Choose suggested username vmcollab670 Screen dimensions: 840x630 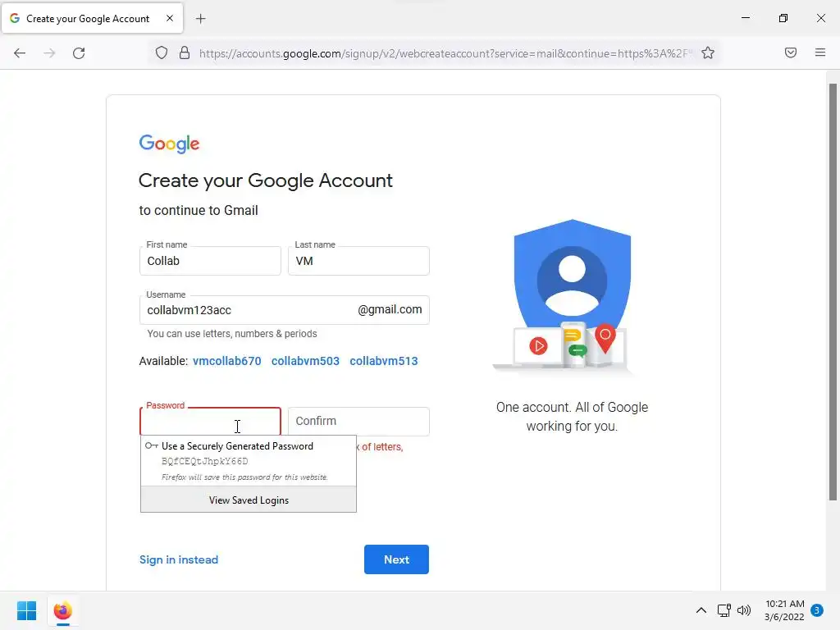(x=227, y=361)
